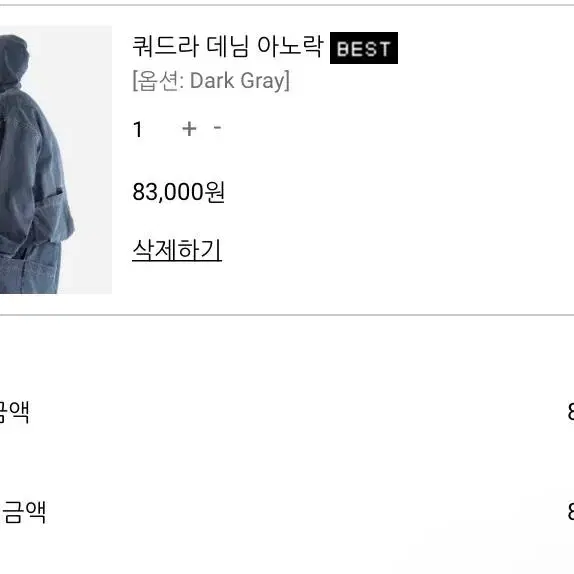Image resolution: width=574 pixels, height=574 pixels.
Task: Click the partially visible lower total value
Action: 571,511
